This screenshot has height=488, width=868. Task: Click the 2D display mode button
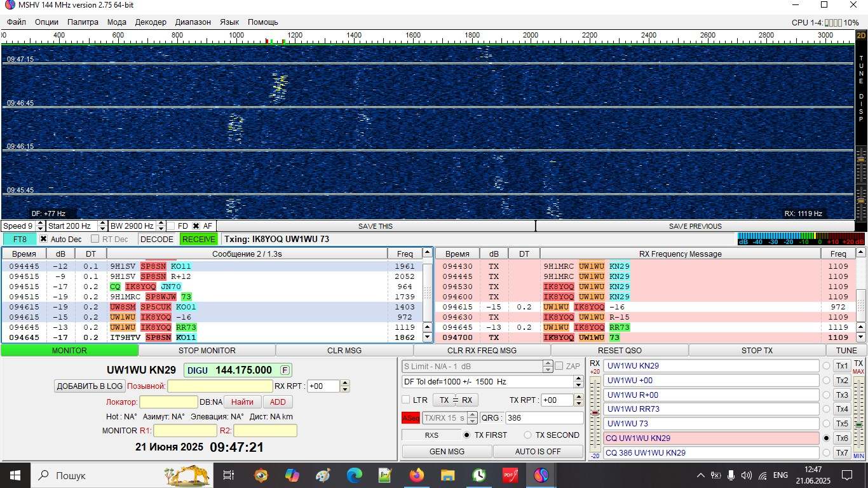pos(861,36)
